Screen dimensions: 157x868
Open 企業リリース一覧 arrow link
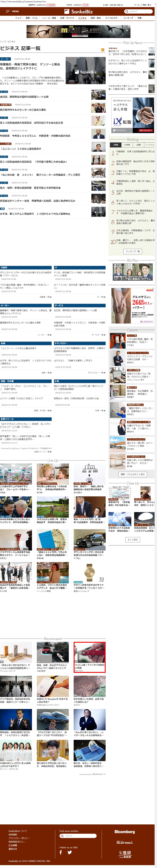43,452
